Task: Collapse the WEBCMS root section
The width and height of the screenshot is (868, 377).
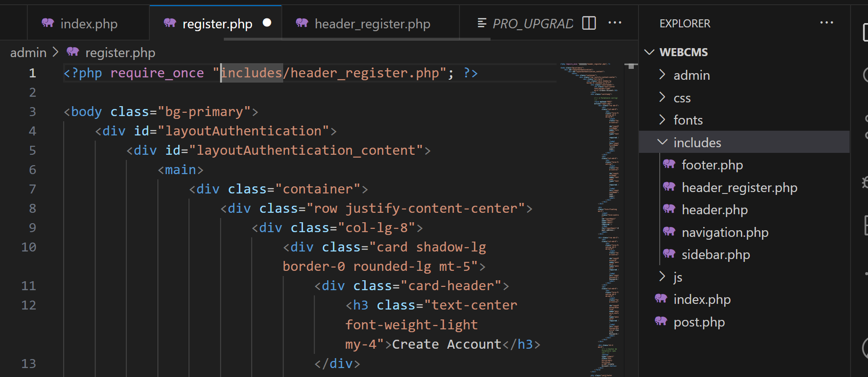Action: (683, 52)
